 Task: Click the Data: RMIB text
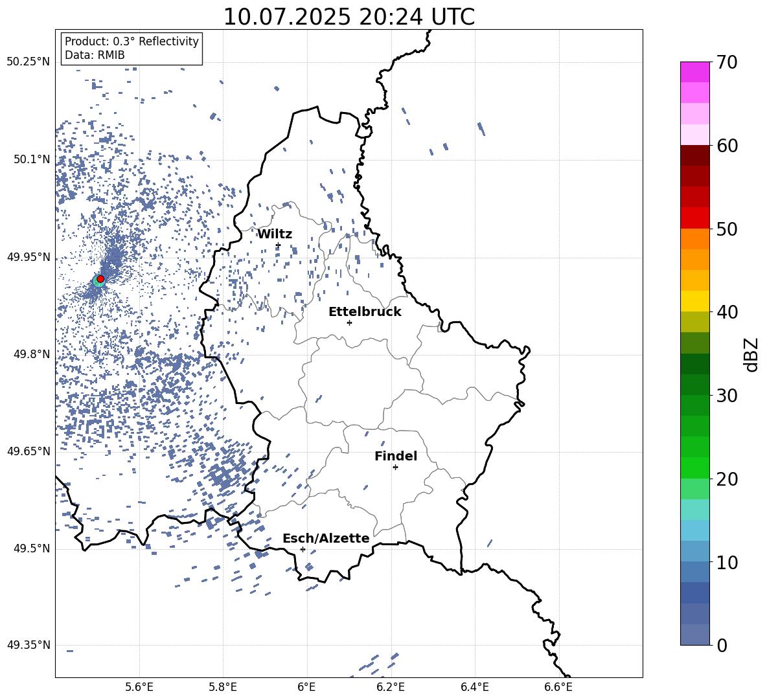point(95,55)
